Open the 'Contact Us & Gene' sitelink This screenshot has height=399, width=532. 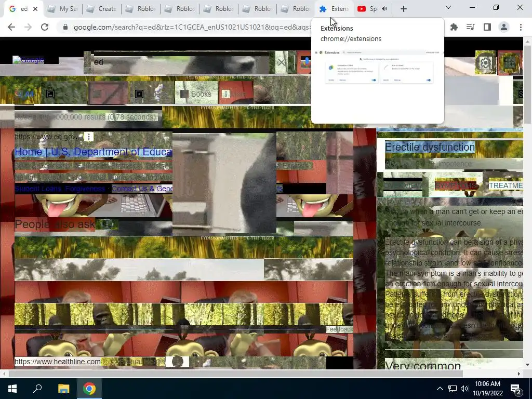pyautogui.click(x=142, y=189)
